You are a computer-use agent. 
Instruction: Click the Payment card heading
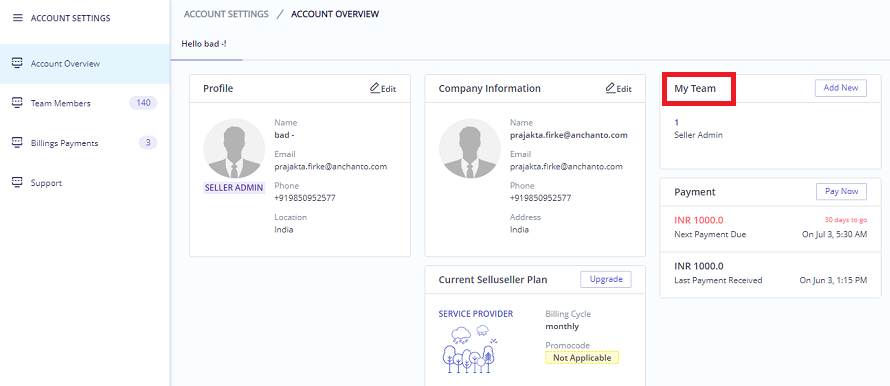pos(695,192)
